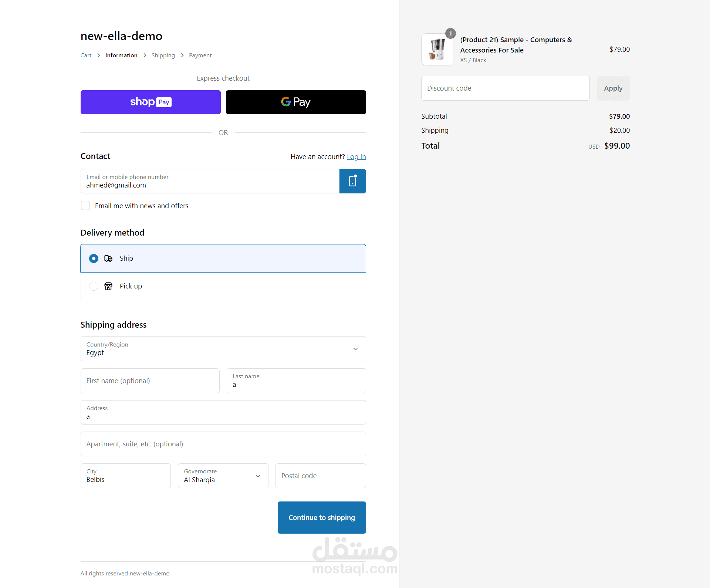The image size is (710, 588).
Task: Expand the Governorate dropdown
Action: pyautogui.click(x=223, y=476)
